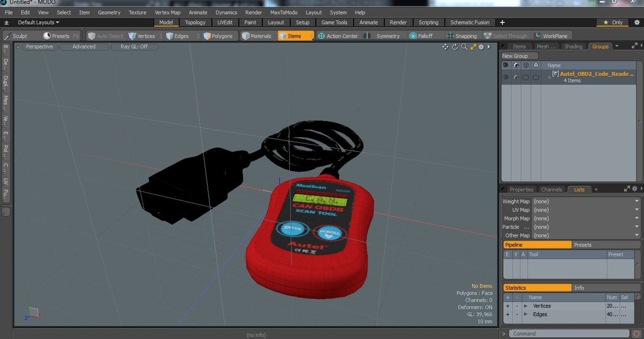The height and width of the screenshot is (339, 644).
Task: Open the Particle map dropdown
Action: click(586, 227)
